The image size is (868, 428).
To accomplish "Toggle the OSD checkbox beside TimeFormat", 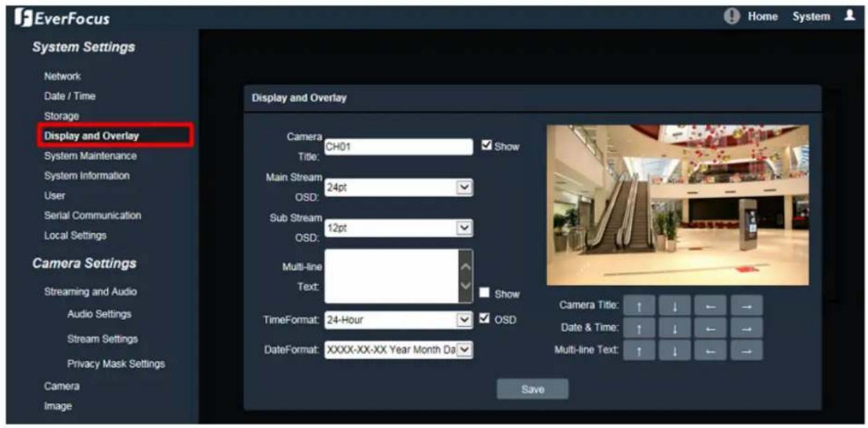I will point(485,318).
